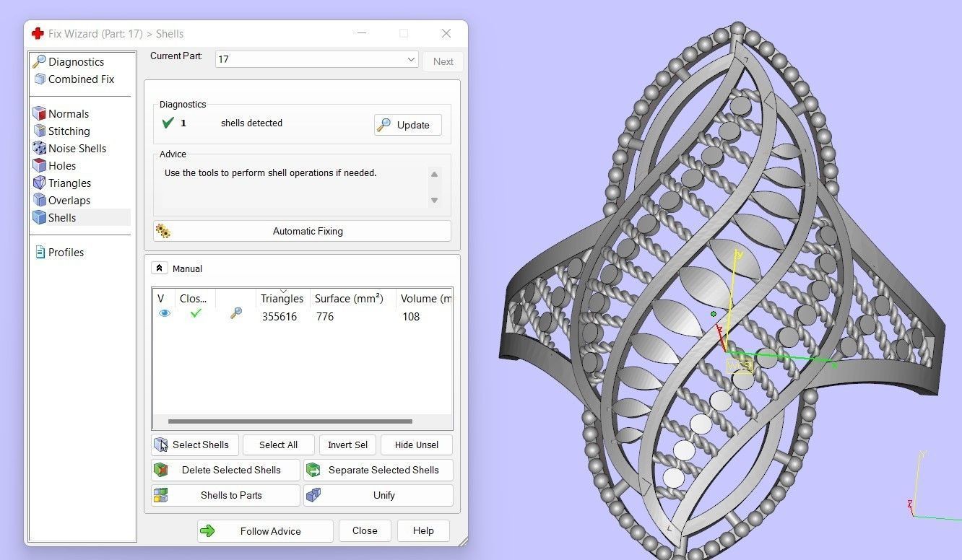
Task: Open the Holes fix page
Action: point(62,166)
